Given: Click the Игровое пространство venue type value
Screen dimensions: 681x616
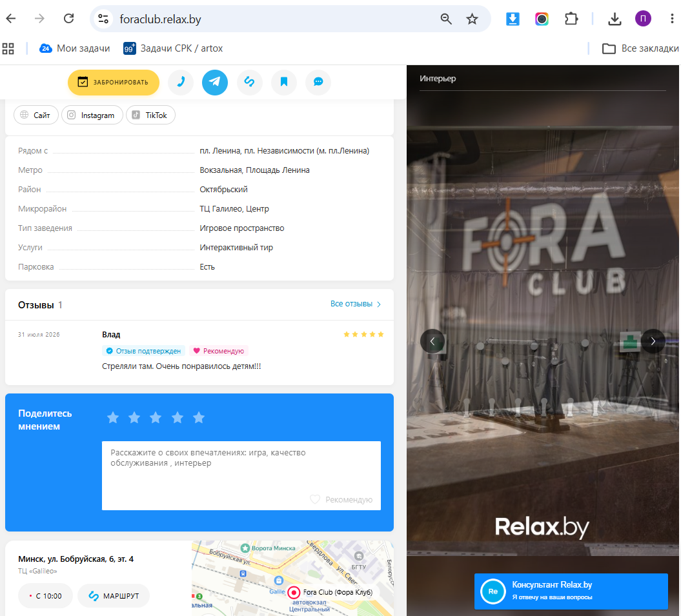Looking at the screenshot, I should click(242, 228).
